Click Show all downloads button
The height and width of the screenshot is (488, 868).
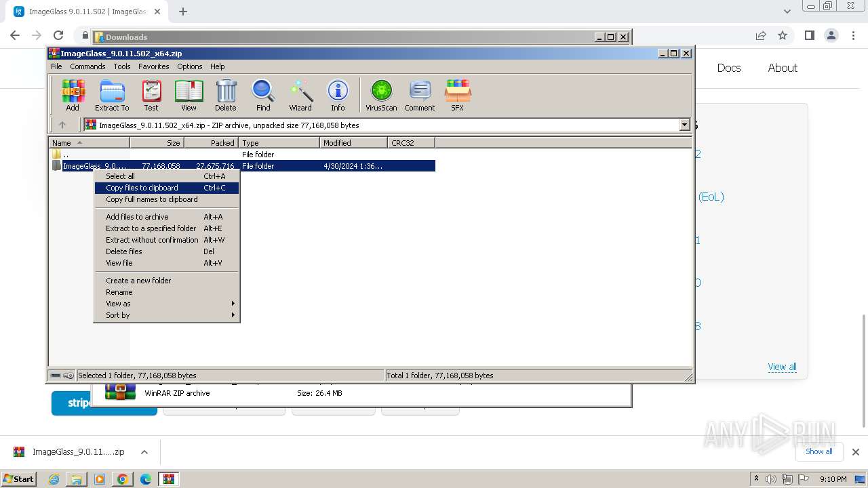tap(818, 451)
